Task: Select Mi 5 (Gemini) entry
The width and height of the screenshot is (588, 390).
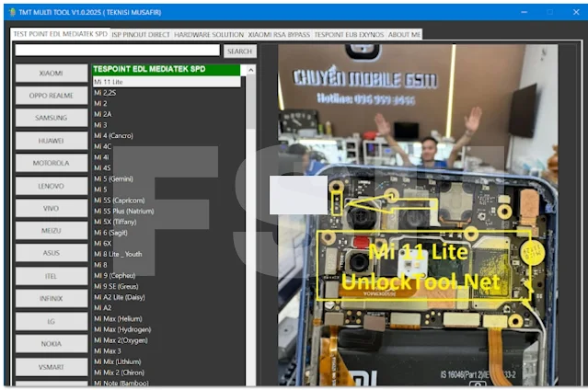Action: (x=113, y=178)
